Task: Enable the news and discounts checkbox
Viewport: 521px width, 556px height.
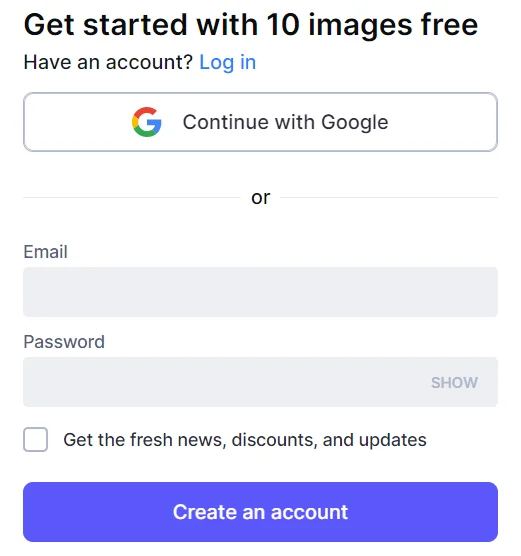Action: pyautogui.click(x=35, y=439)
